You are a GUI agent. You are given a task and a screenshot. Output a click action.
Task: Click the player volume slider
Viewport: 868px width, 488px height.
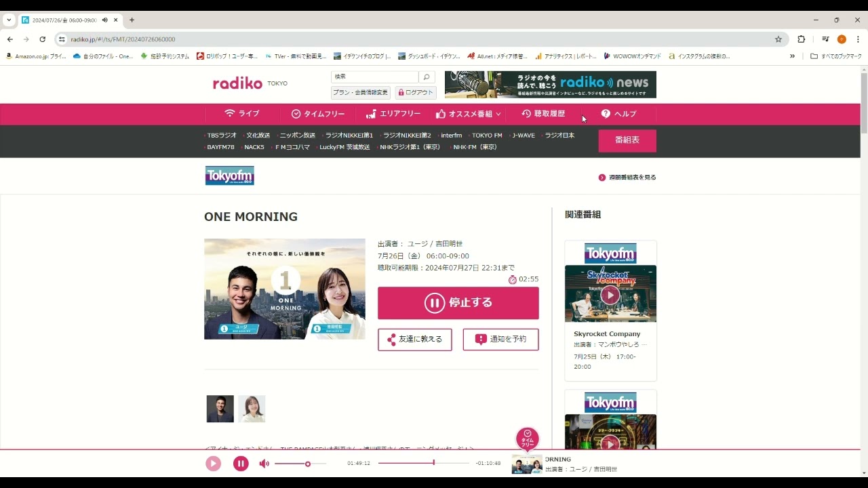click(300, 464)
